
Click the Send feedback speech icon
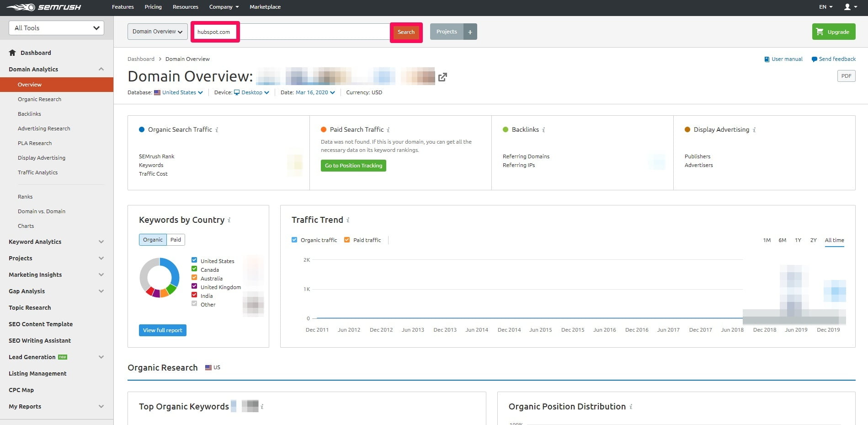(814, 59)
